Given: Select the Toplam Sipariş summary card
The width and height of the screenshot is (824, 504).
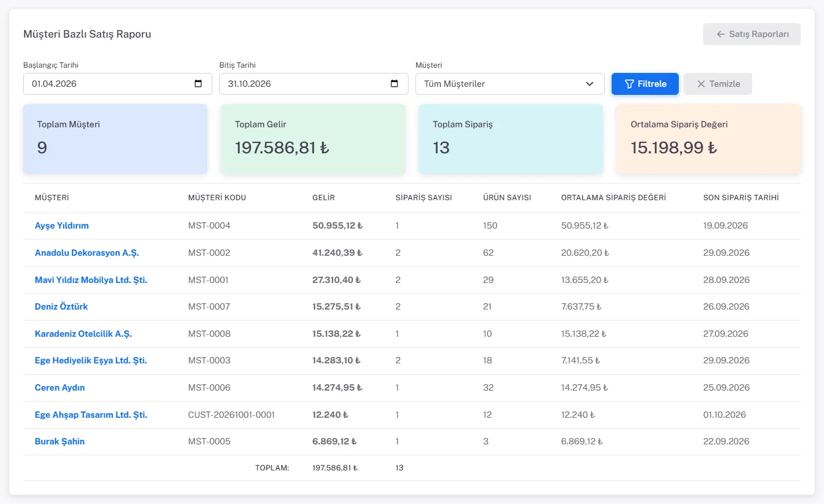Looking at the screenshot, I should tap(511, 139).
